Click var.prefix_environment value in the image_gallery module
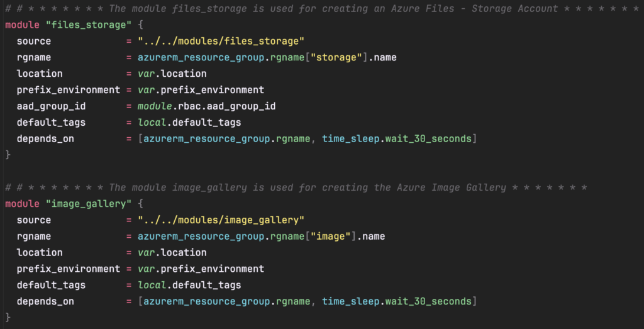The width and height of the screenshot is (644, 329). 201,269
